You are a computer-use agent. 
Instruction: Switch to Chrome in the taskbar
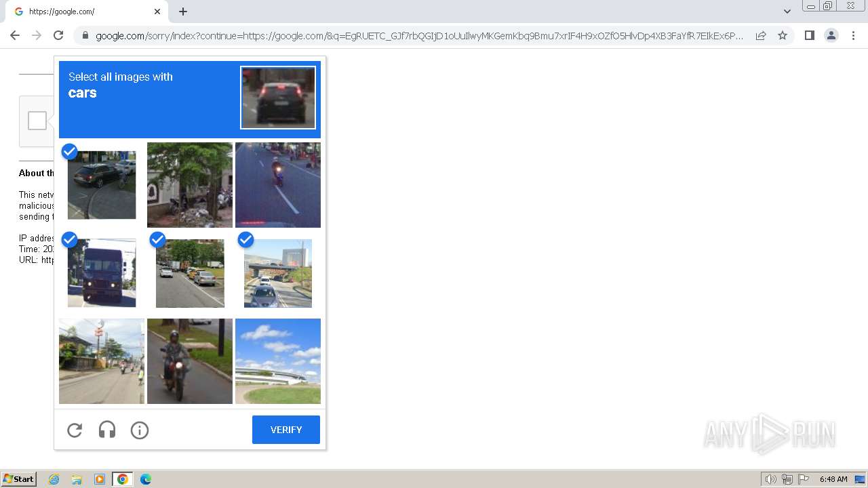(x=123, y=479)
